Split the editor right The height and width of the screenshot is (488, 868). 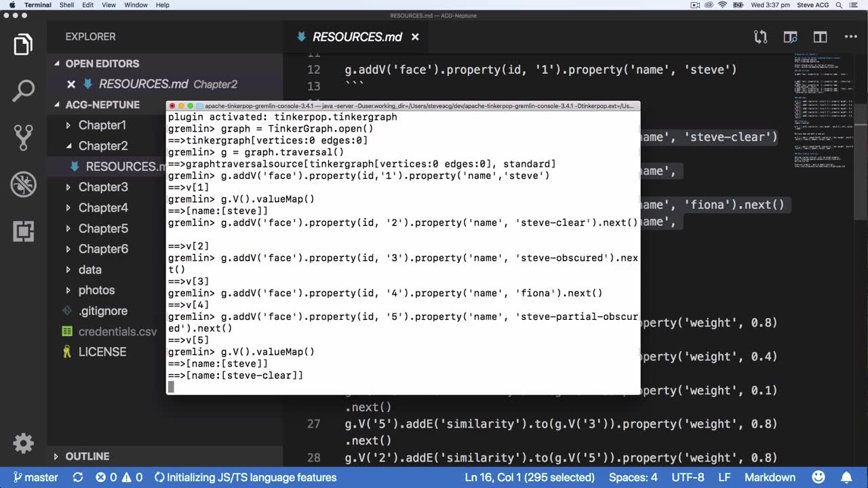[x=821, y=37]
